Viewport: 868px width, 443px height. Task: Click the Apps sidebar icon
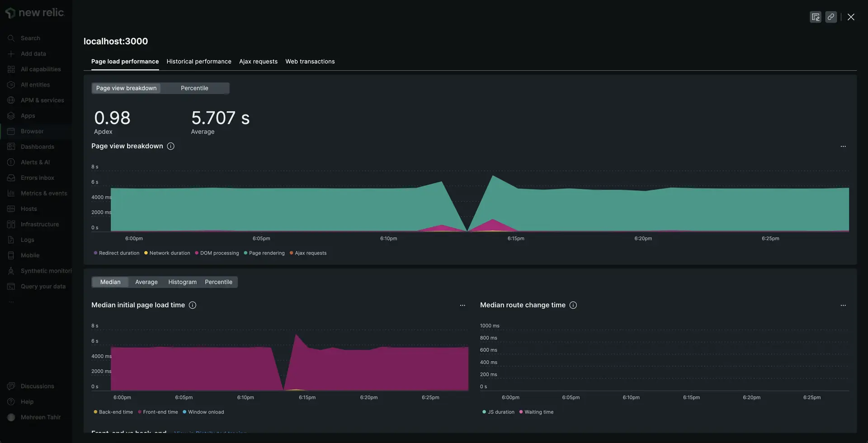click(x=11, y=116)
